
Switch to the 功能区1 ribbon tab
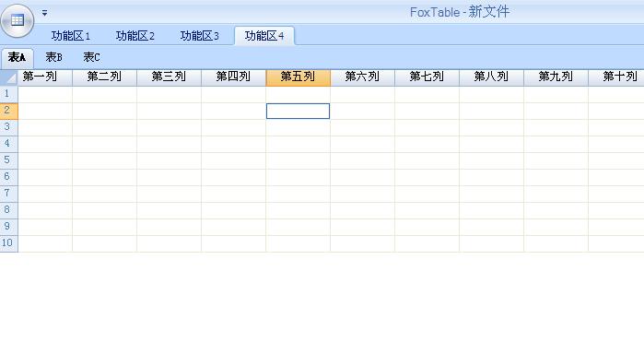click(x=70, y=36)
